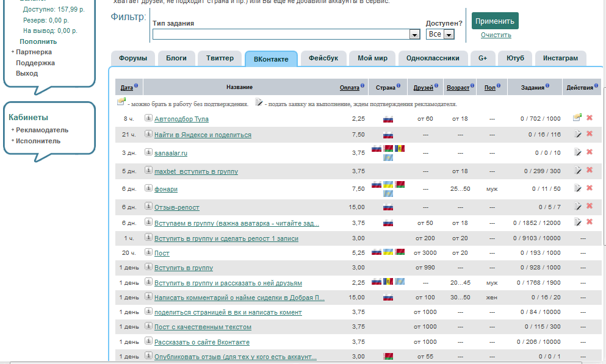Open the G+ tab
Viewport: 606px width, 364px height.
pos(483,59)
